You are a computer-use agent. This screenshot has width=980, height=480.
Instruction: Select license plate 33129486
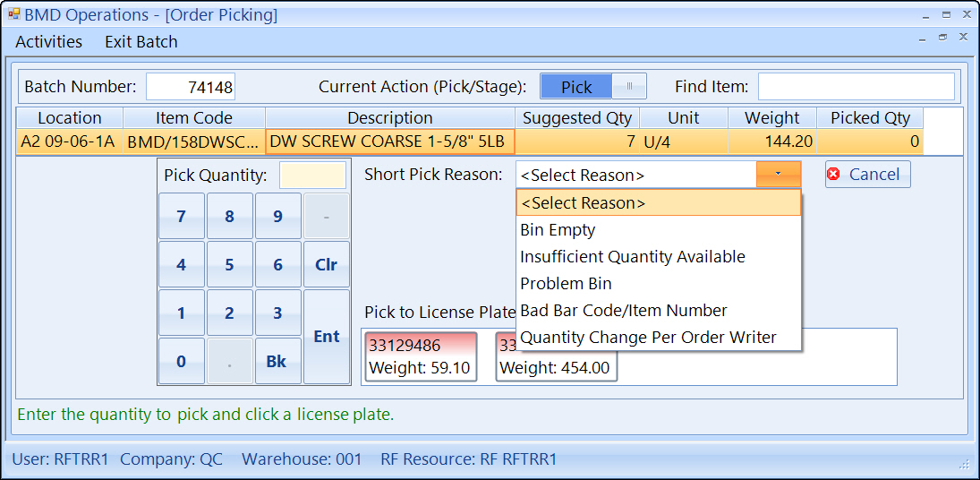point(421,356)
